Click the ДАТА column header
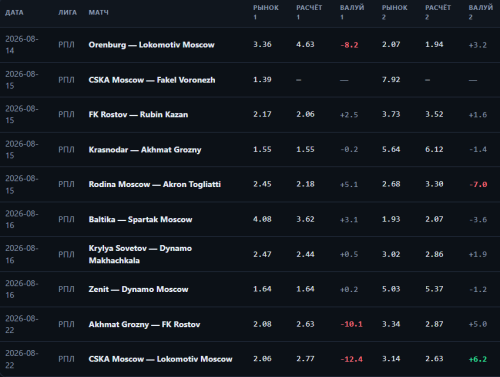Screen dimensions: 500x377 [14, 13]
